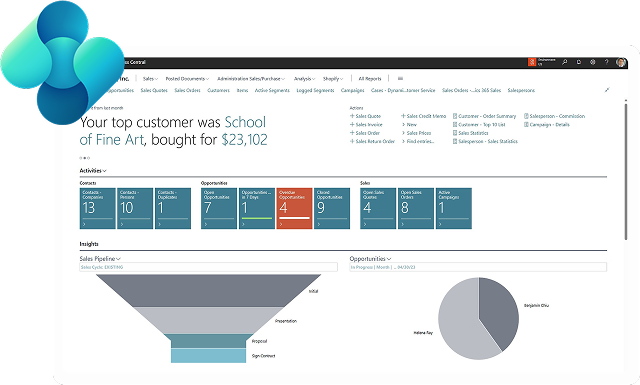Screen dimensions: 640x385
Task: Click arrow on Open Sales Orders tile
Action: click(402, 224)
